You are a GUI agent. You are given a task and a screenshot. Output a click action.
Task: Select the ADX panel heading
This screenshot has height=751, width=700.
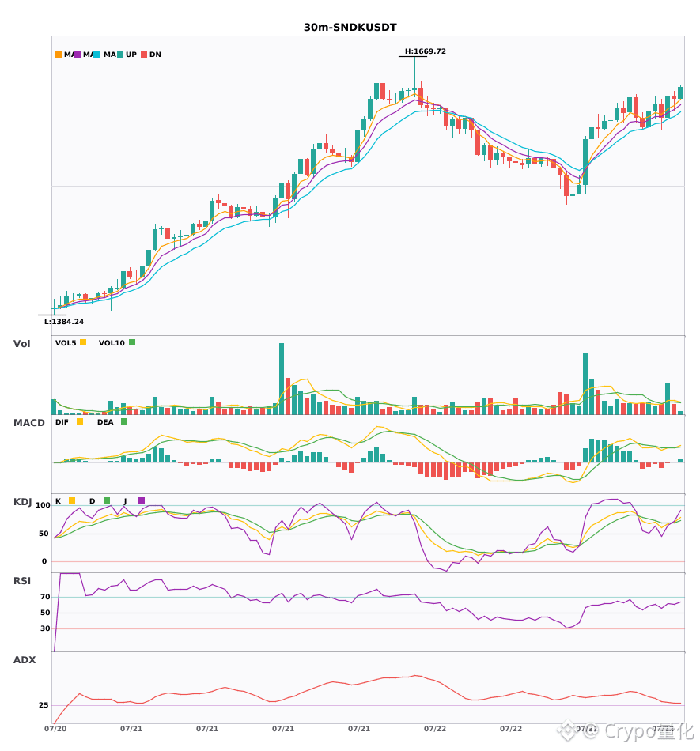[x=25, y=660]
